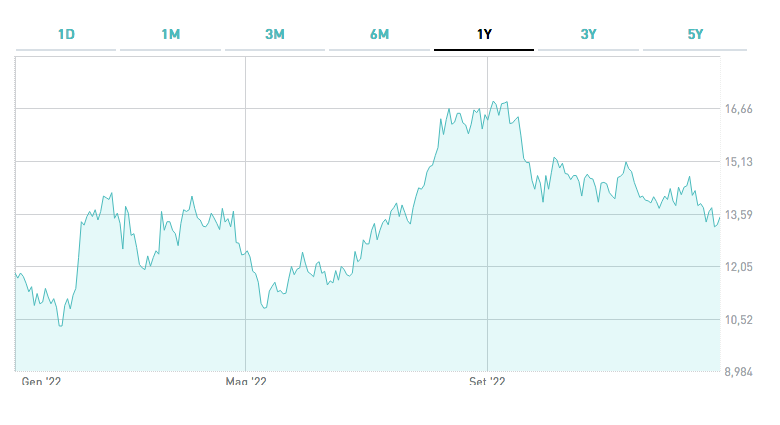Select the 13,59 value on the y-axis
Screen dimensions: 780x425
tap(738, 215)
